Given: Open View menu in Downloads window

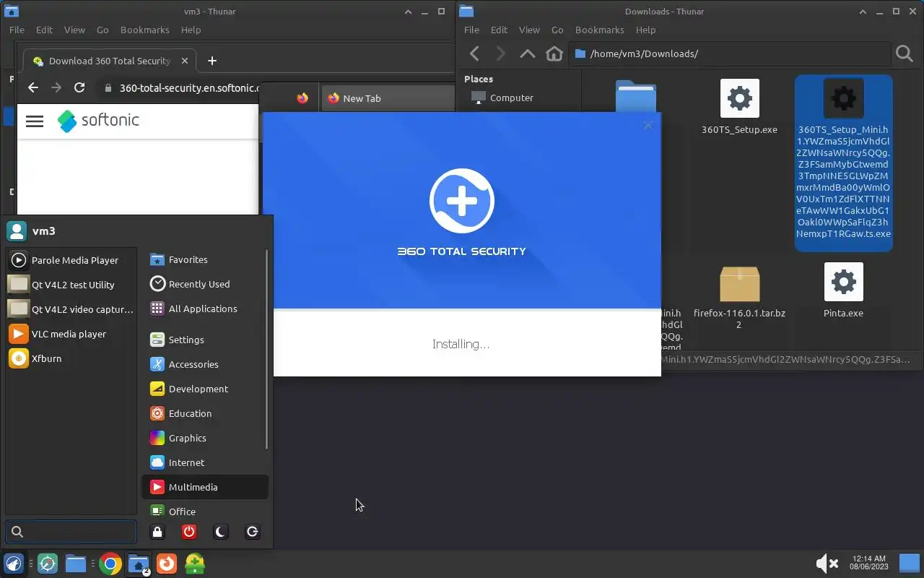Looking at the screenshot, I should coord(529,30).
